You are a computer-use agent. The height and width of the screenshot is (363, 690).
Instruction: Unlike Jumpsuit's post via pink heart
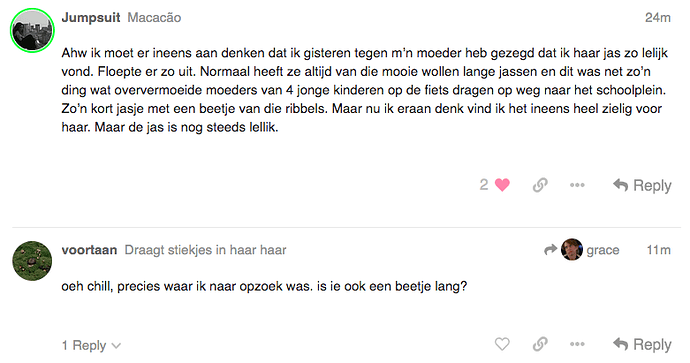click(502, 185)
